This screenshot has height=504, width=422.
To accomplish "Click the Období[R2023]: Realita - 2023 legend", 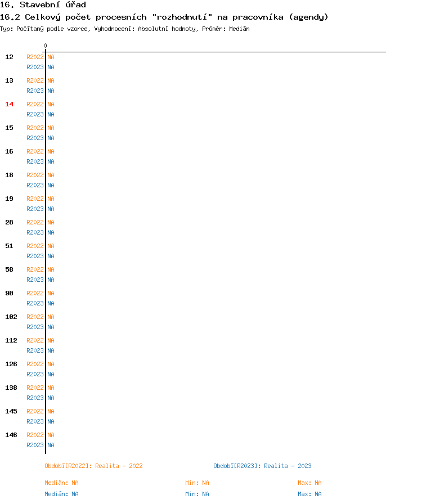I will click(x=262, y=466).
